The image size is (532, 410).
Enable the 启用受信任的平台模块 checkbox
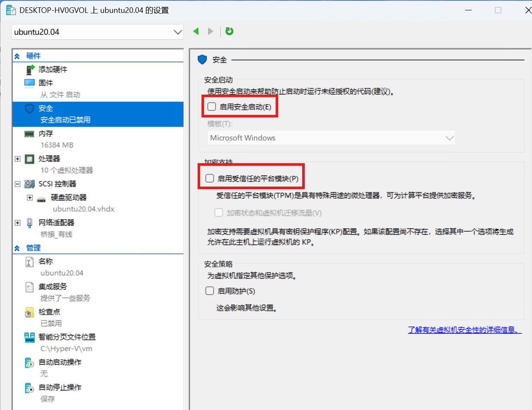tap(210, 178)
